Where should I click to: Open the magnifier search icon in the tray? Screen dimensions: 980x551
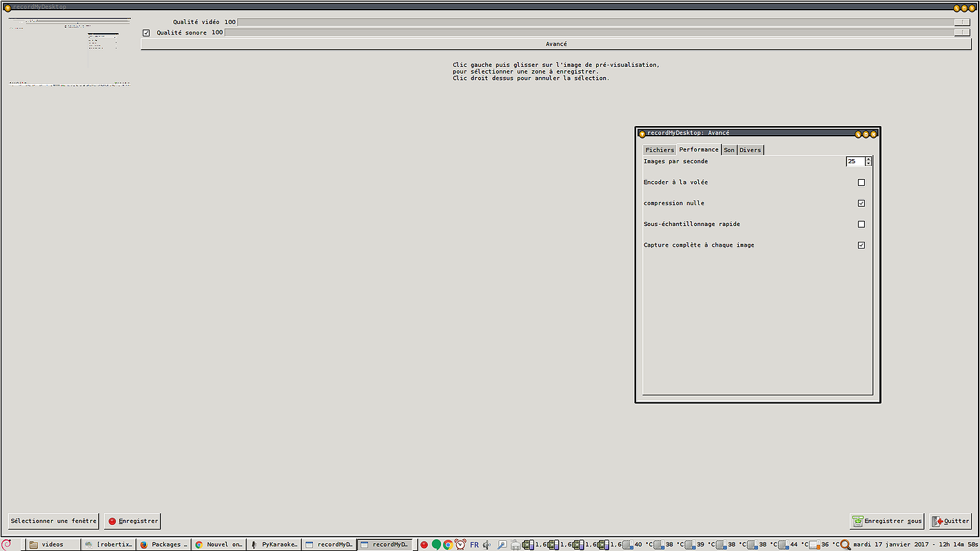846,545
